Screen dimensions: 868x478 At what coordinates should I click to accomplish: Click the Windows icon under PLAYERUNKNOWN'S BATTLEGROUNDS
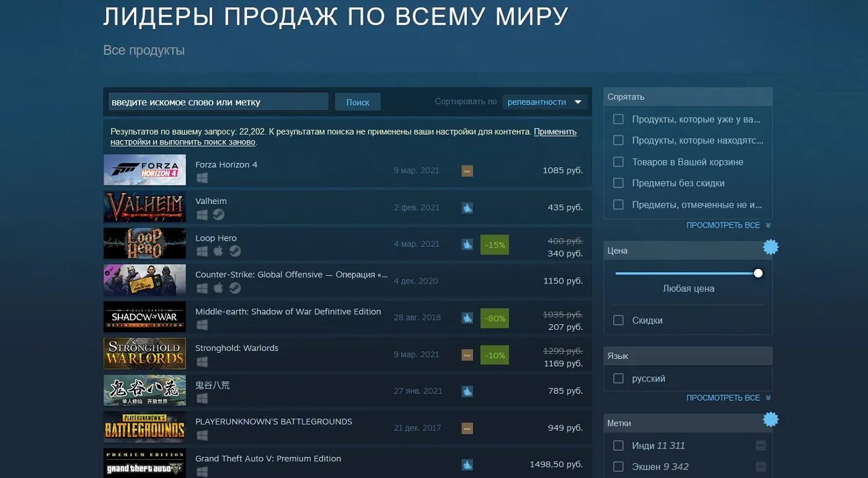point(201,435)
